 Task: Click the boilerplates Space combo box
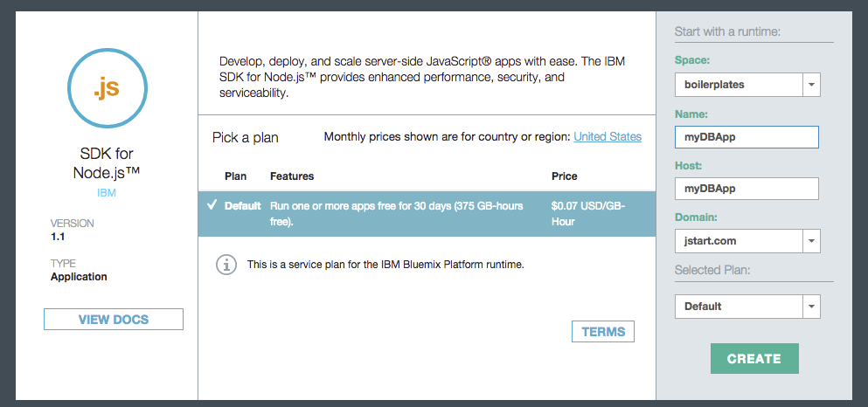[739, 85]
